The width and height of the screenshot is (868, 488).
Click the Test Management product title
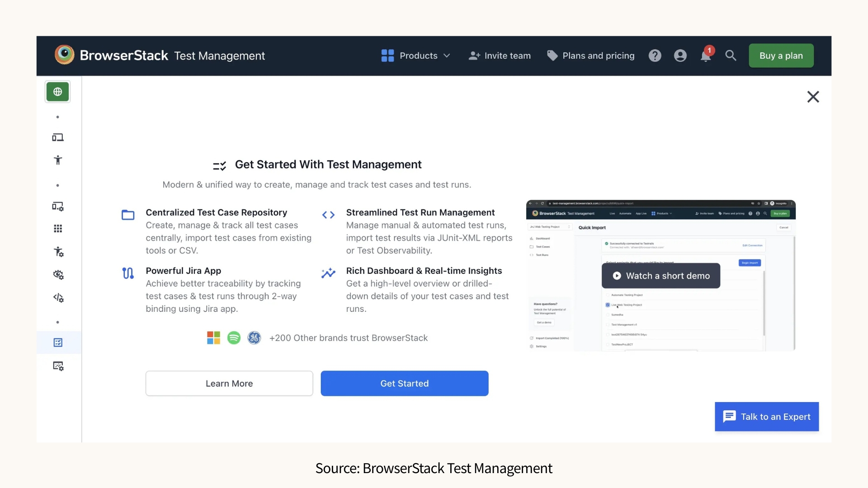219,56
